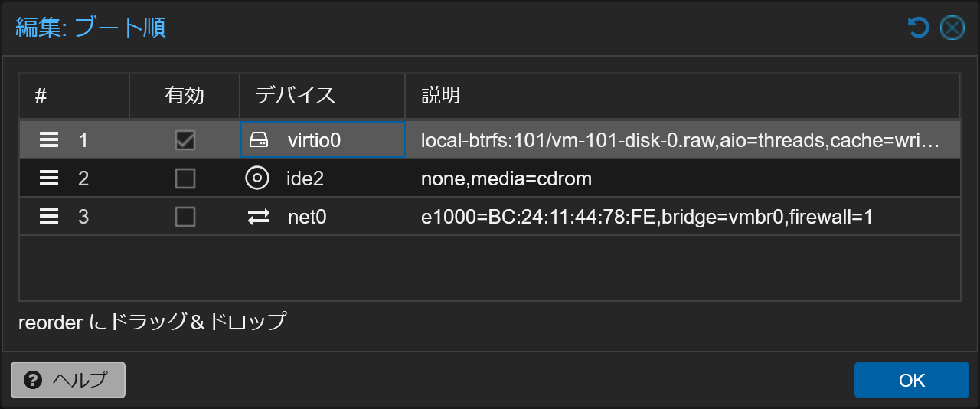The width and height of the screenshot is (980, 409).
Task: Click the ide2 CD-ROM disc icon
Action: pos(257,178)
